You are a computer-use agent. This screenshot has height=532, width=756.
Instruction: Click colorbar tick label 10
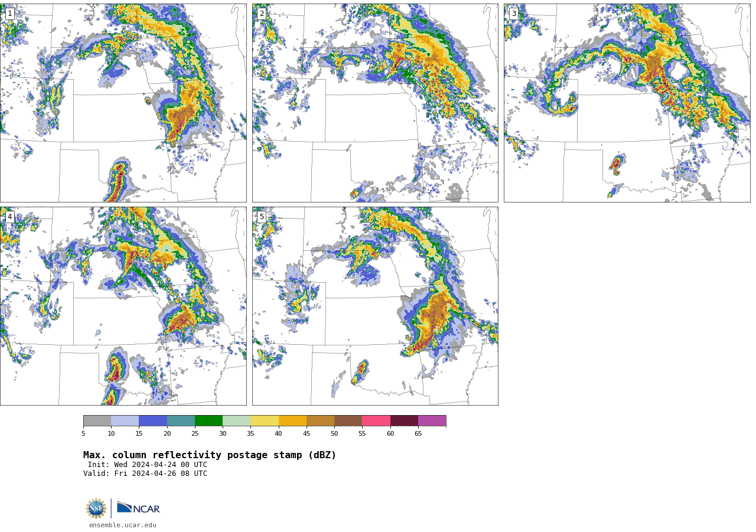pyautogui.click(x=111, y=434)
